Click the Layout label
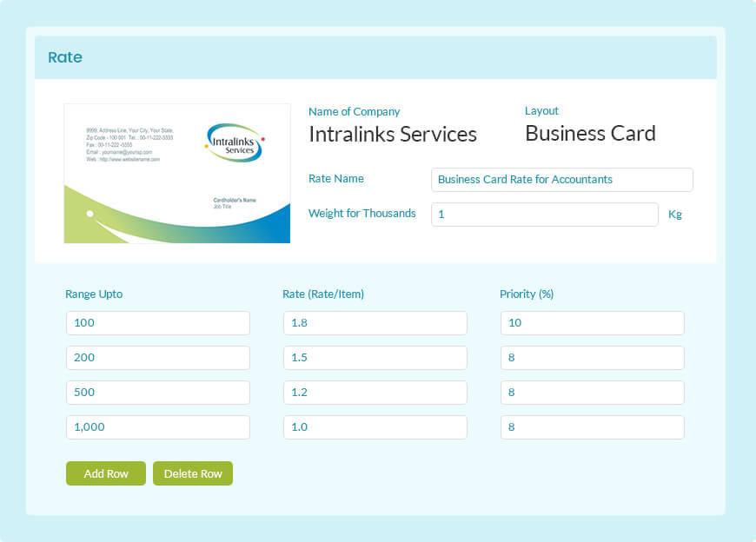The image size is (756, 542). coord(541,111)
